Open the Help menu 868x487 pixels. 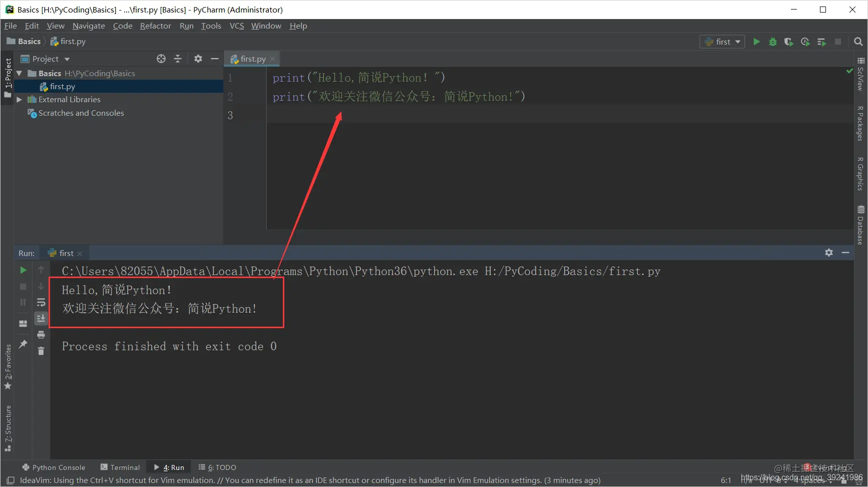pos(298,26)
